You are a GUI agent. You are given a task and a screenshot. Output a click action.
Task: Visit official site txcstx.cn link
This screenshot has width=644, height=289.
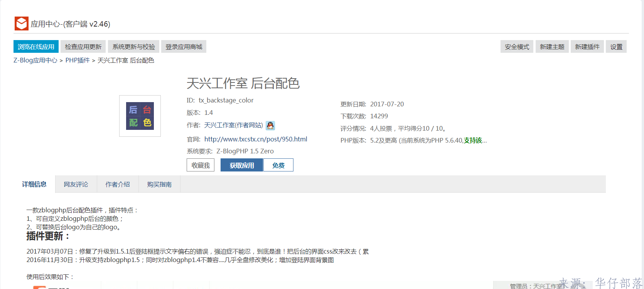pyautogui.click(x=256, y=139)
